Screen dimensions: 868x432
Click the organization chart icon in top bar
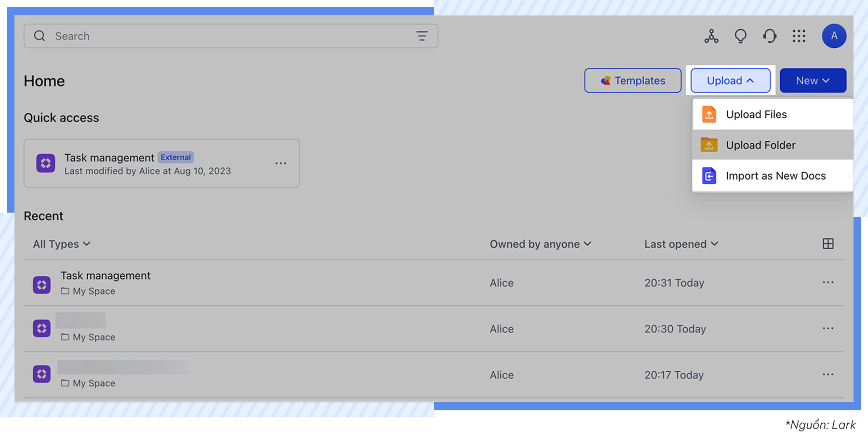click(x=711, y=36)
